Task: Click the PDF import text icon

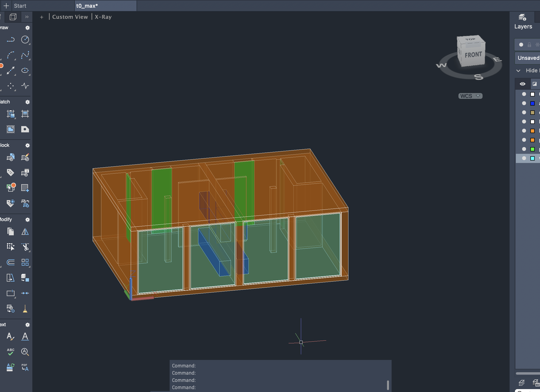Action: pos(25,367)
